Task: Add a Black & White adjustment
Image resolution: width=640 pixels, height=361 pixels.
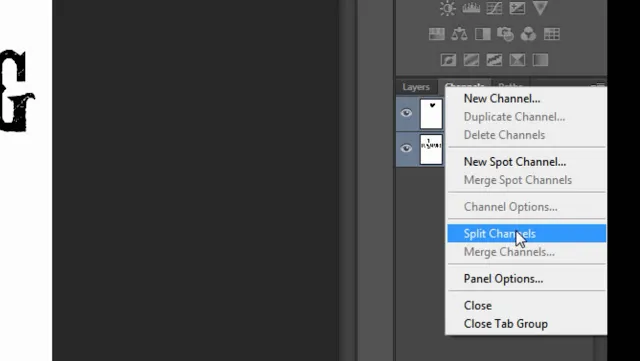Action: click(x=482, y=34)
